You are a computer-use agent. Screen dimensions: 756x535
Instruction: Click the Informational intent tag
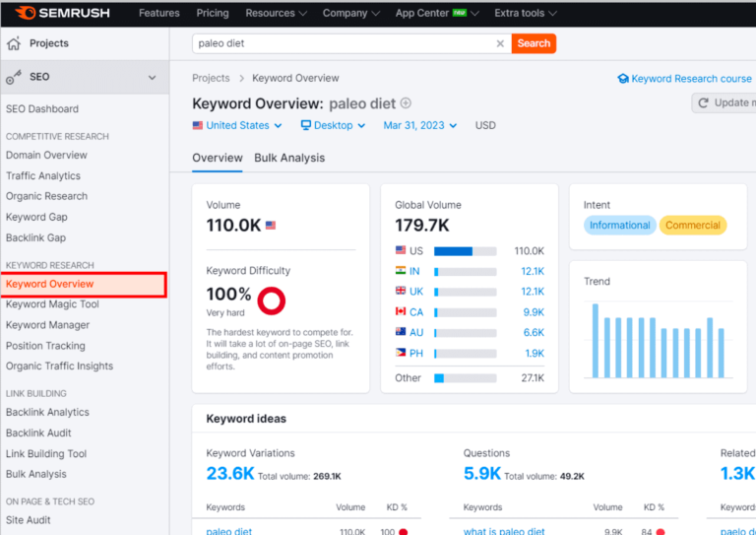pos(619,226)
